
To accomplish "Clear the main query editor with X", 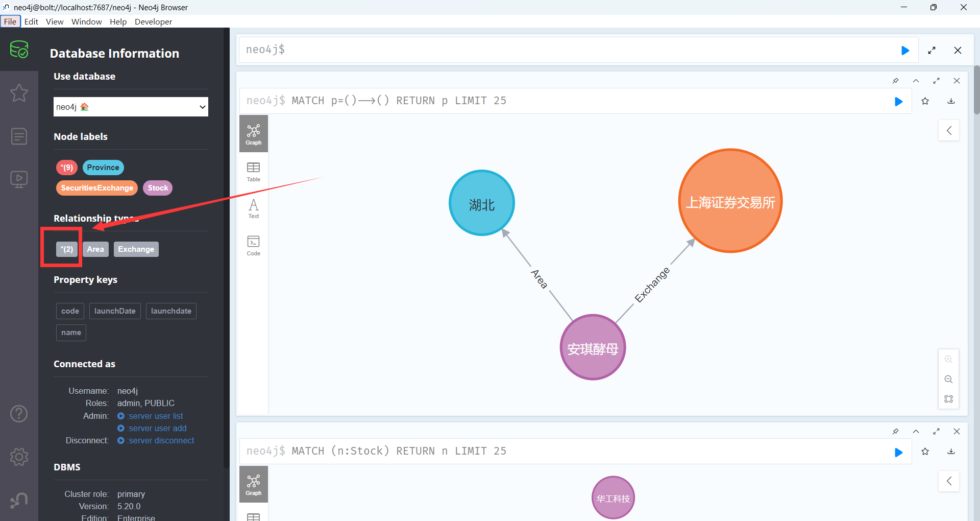I will click(x=958, y=51).
